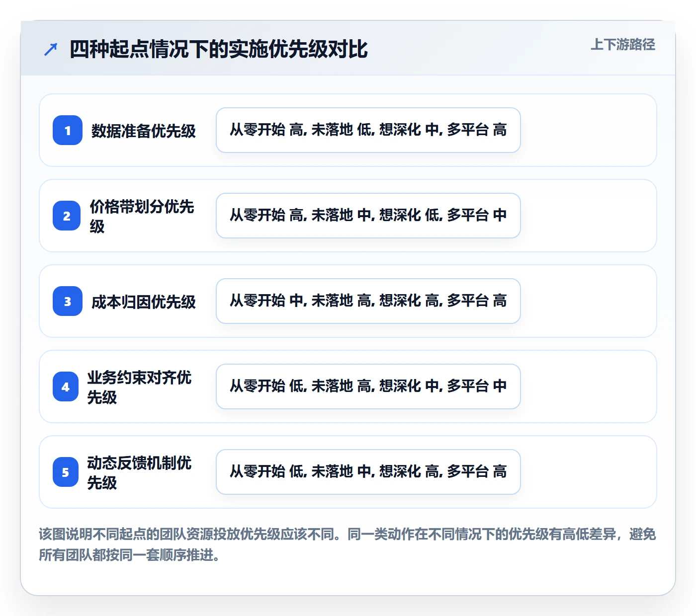This screenshot has width=696, height=616.
Task: Select the 价格带划分优先级 row label
Action: 142,216
